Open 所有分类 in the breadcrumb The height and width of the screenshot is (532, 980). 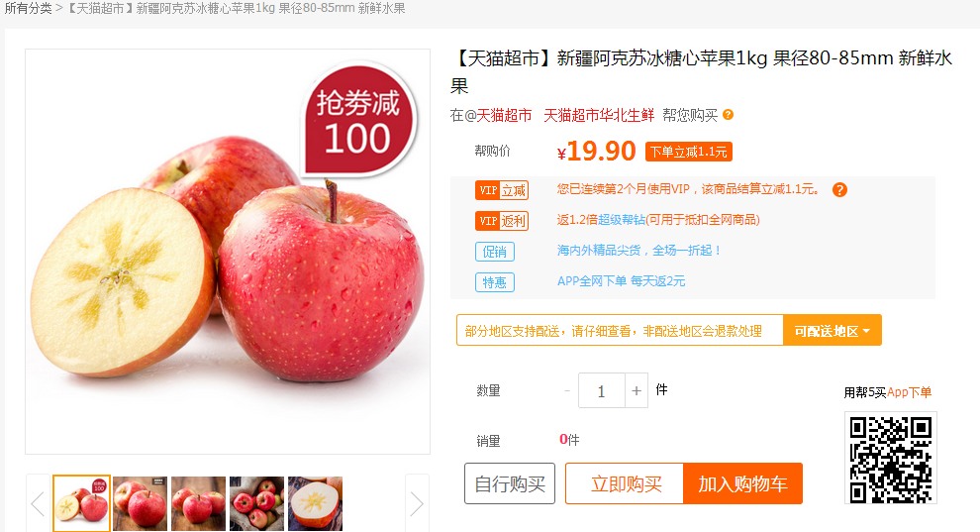point(28,8)
